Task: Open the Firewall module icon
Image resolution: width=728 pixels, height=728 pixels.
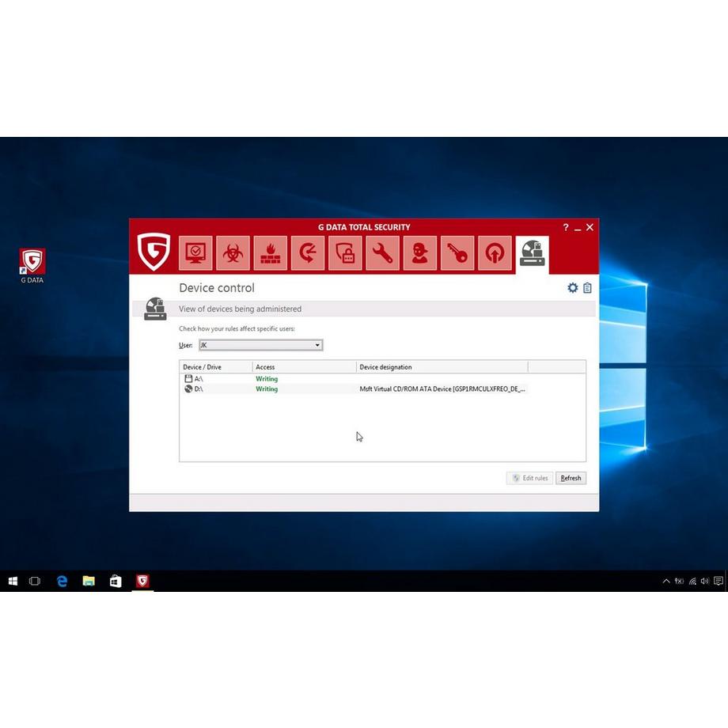Action: point(270,252)
